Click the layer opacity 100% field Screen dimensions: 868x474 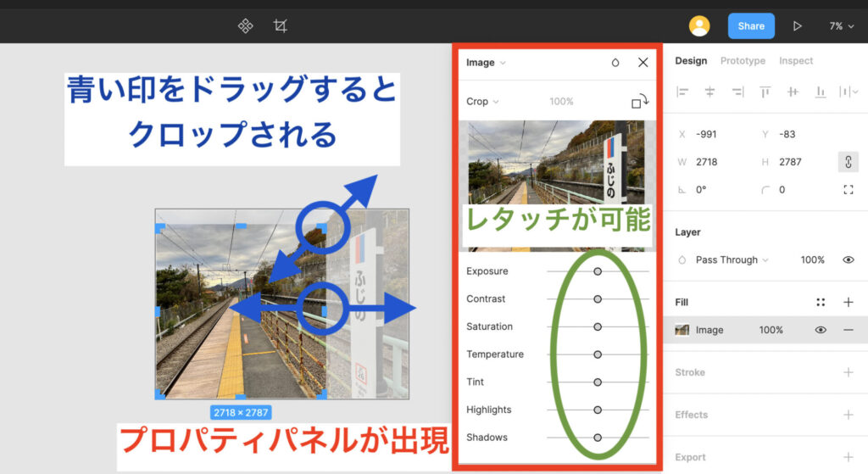(812, 259)
